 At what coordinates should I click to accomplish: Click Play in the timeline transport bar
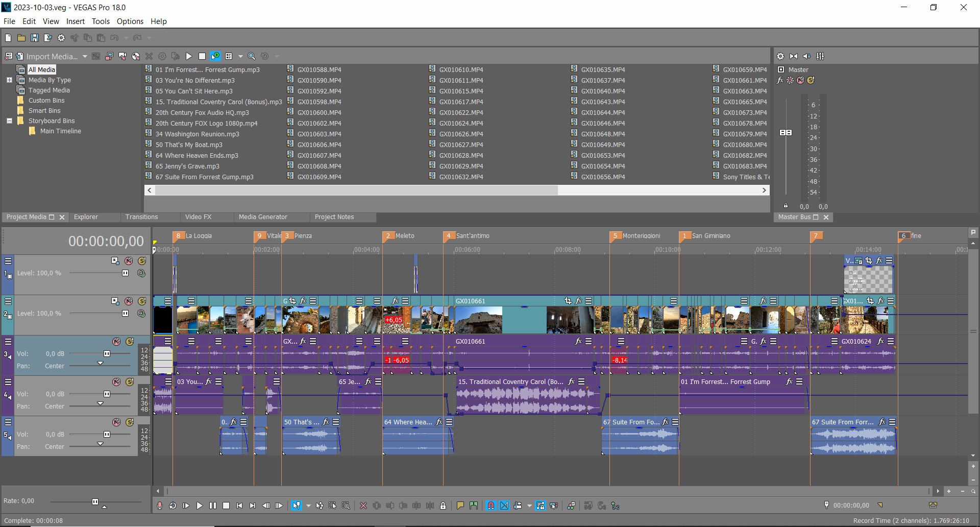(x=200, y=506)
